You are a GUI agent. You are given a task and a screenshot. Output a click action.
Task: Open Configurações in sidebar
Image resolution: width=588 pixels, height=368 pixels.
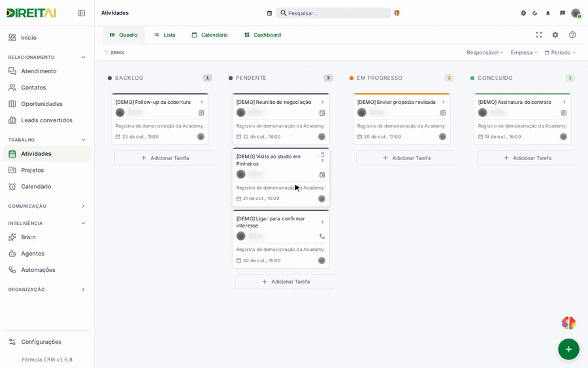pyautogui.click(x=47, y=342)
